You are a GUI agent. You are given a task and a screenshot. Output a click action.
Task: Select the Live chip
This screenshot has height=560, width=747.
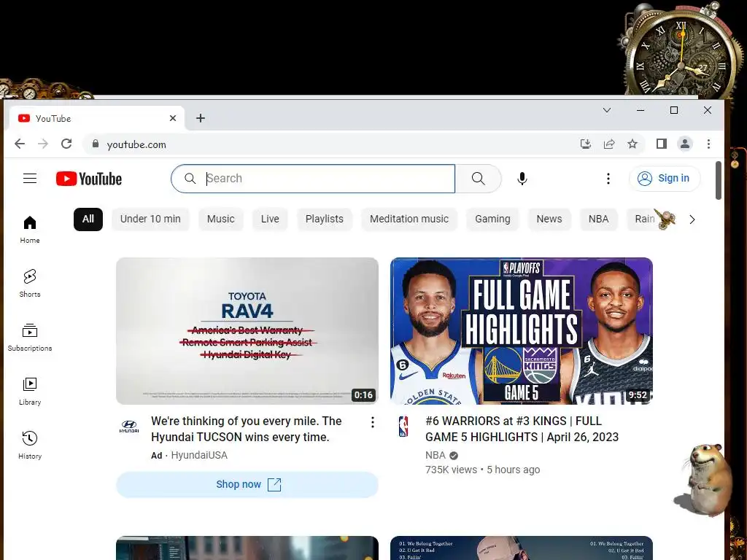click(x=270, y=219)
